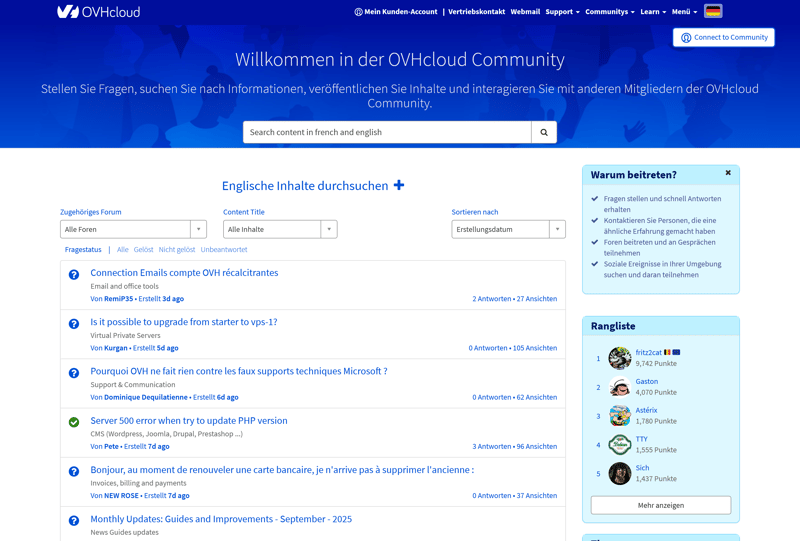Open the Alle Inhalte content dropdown

click(280, 229)
